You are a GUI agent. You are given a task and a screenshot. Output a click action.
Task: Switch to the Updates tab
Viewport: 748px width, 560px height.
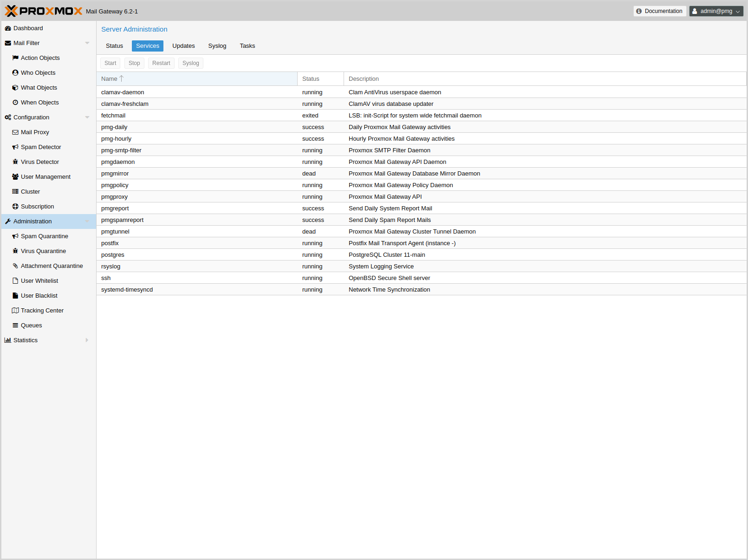point(183,46)
